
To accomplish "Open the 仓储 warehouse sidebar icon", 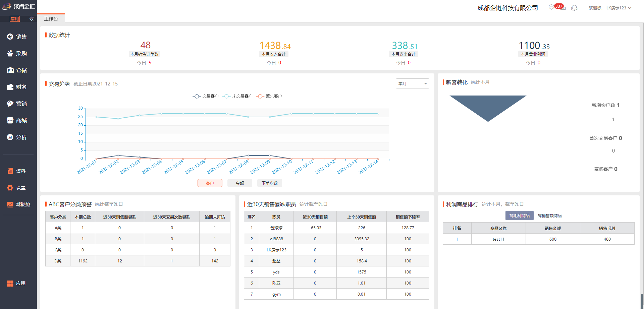I will 10,70.
